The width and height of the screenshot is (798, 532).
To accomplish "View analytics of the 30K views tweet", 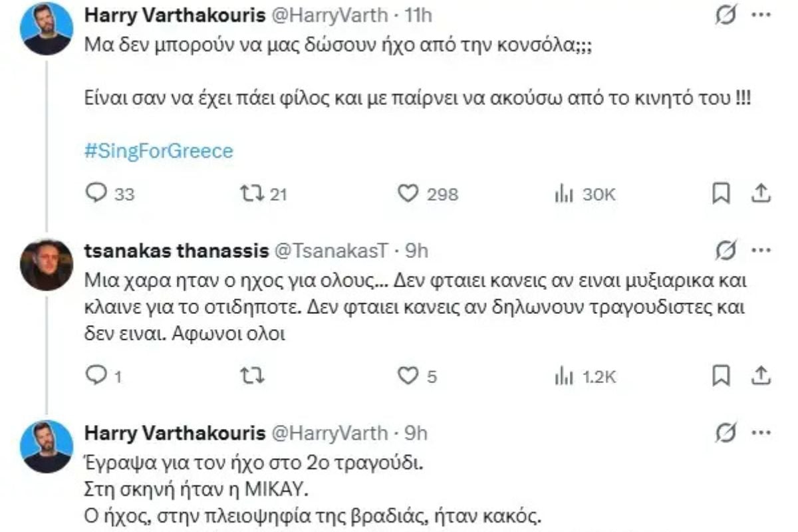I will 560,194.
